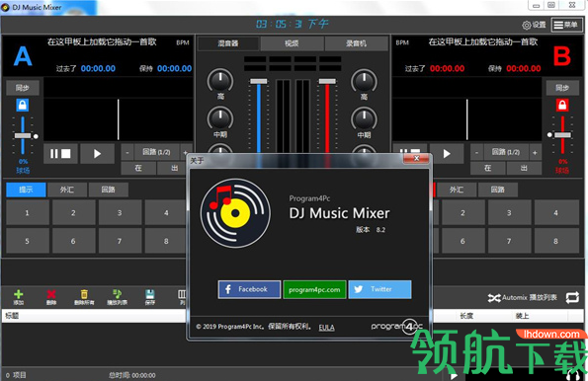Click deck A loop 1/2 button
The height and width of the screenshot is (381, 588).
click(156, 152)
